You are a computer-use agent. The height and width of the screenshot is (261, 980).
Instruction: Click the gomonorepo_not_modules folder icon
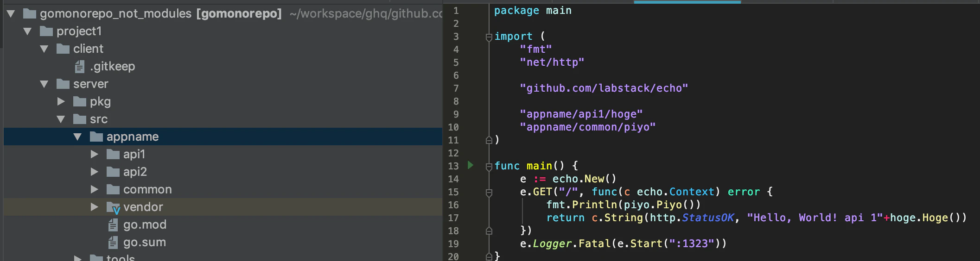30,14
